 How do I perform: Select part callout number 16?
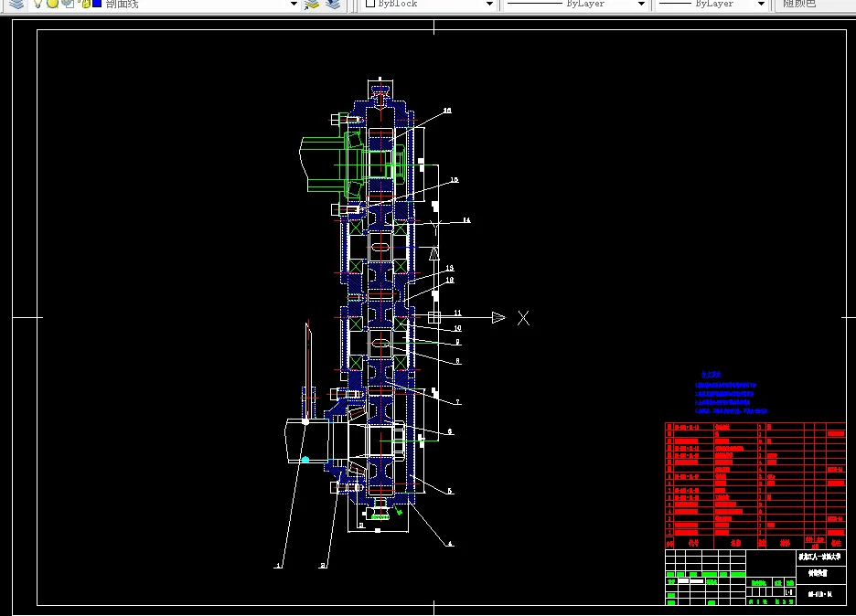click(447, 111)
